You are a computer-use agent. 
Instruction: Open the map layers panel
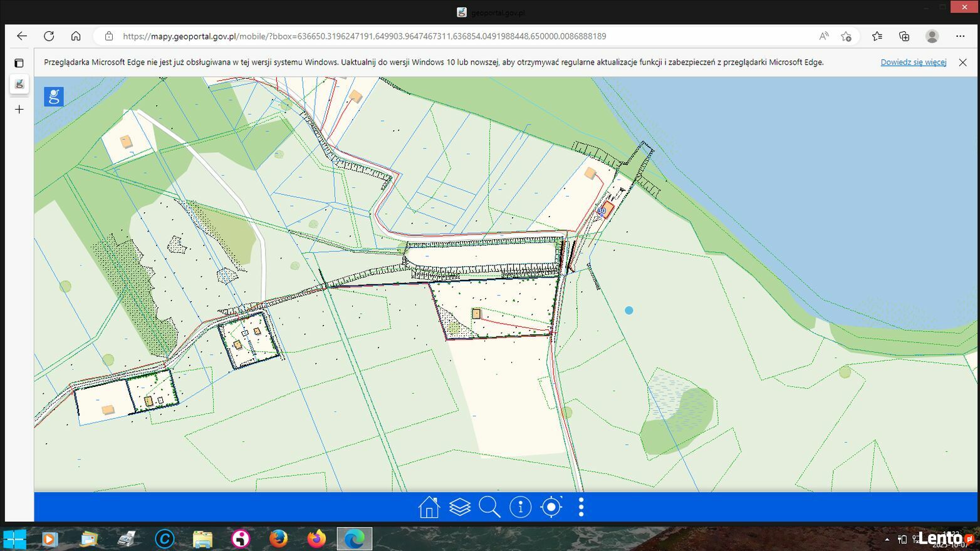[x=459, y=507]
